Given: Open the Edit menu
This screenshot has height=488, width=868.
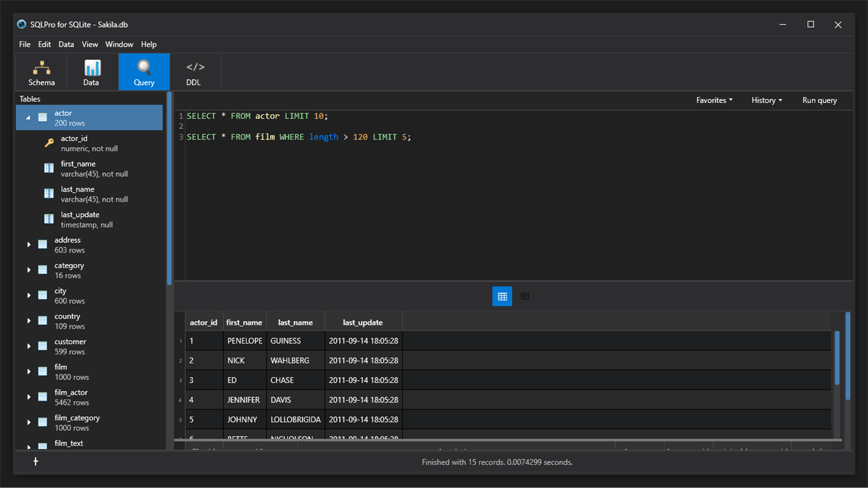Looking at the screenshot, I should 45,45.
